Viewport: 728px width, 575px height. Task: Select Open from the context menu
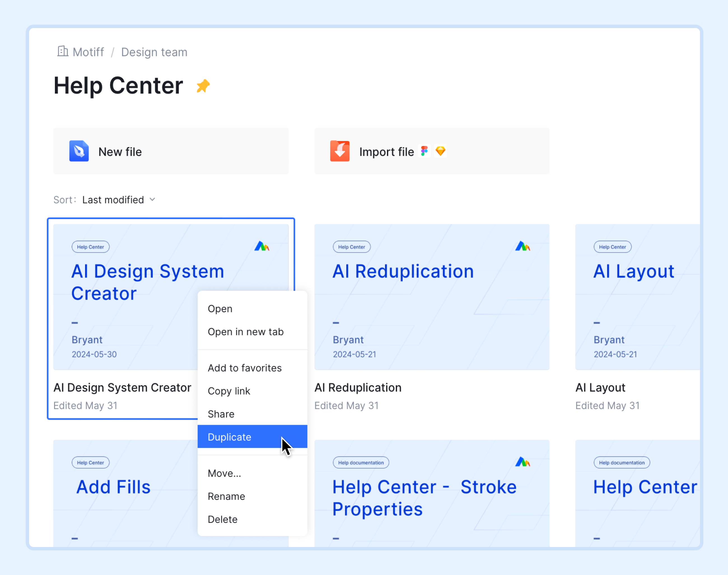coord(252,309)
